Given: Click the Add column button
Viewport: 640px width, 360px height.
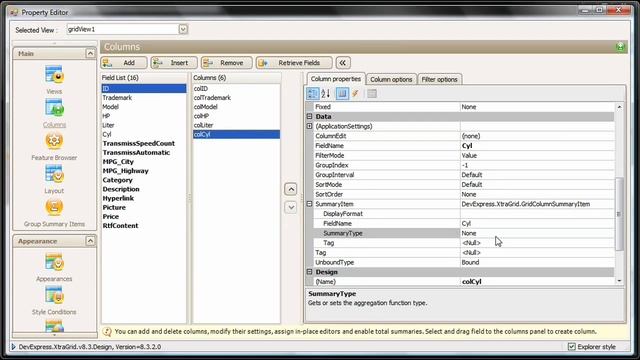Looking at the screenshot, I should [x=124, y=63].
